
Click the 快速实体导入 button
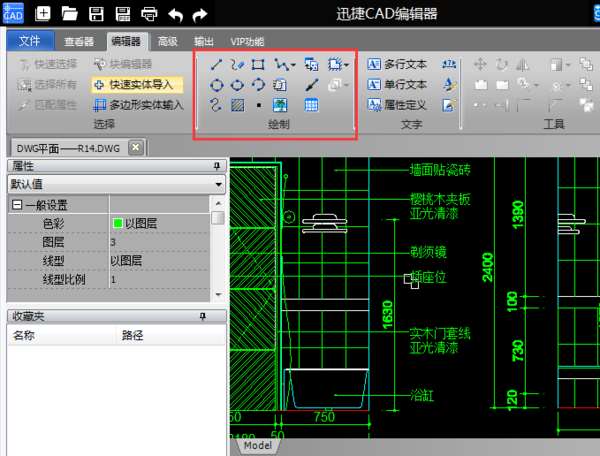coord(137,85)
